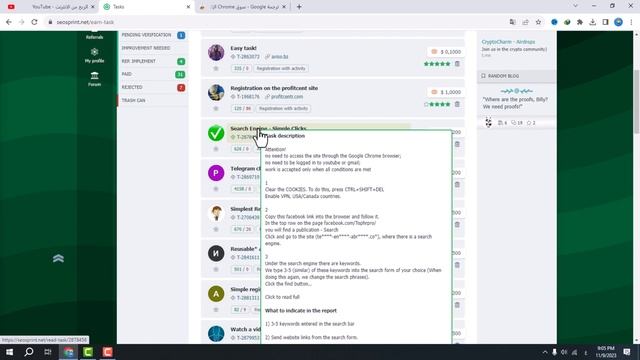Go back in browser history

(9, 22)
